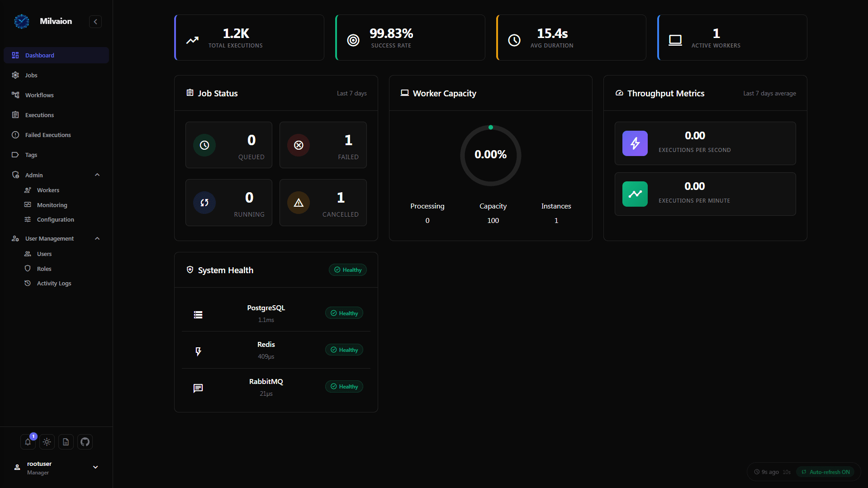Open Monitoring under Admin
This screenshot has width=868, height=488.
(52, 205)
